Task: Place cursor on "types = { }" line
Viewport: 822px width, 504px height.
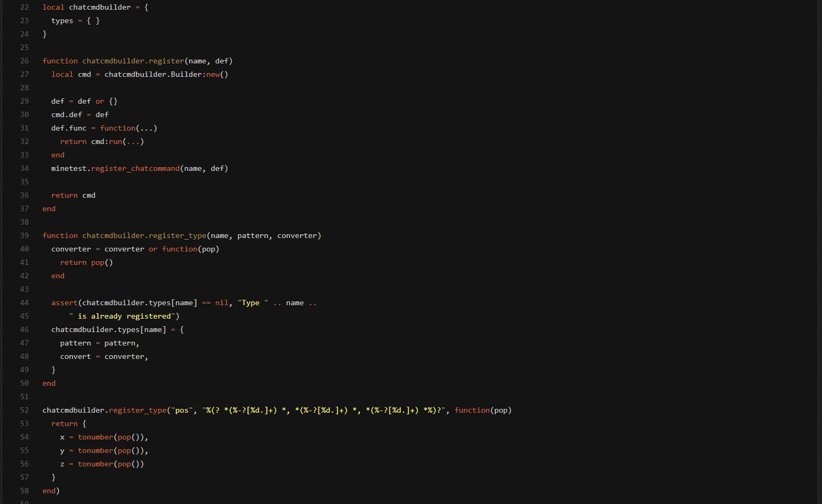Action: point(75,20)
